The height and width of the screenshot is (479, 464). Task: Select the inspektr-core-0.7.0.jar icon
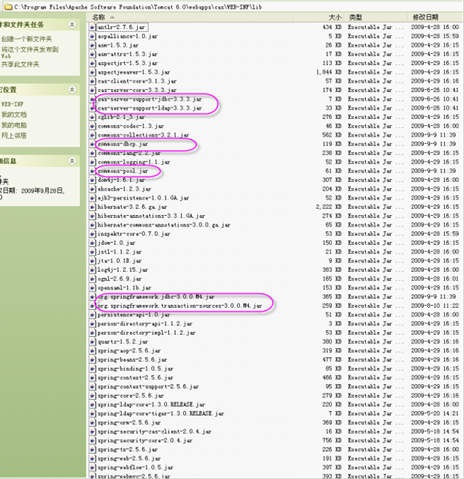coord(93,234)
